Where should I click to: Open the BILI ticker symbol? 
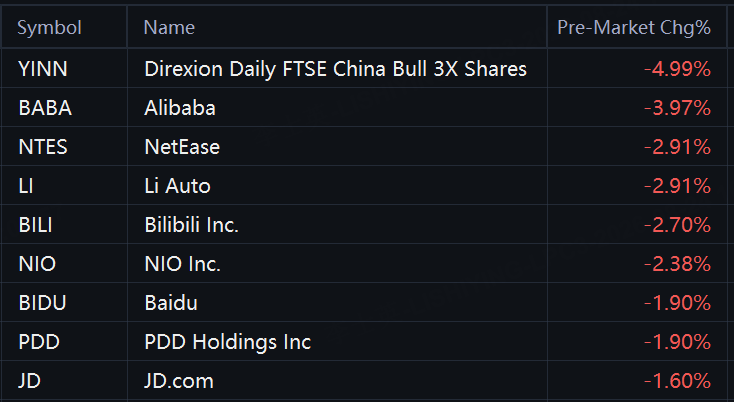click(36, 225)
